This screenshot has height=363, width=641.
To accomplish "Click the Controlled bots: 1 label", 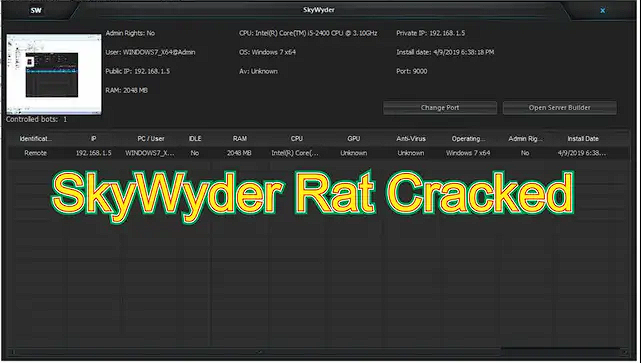I will point(36,119).
